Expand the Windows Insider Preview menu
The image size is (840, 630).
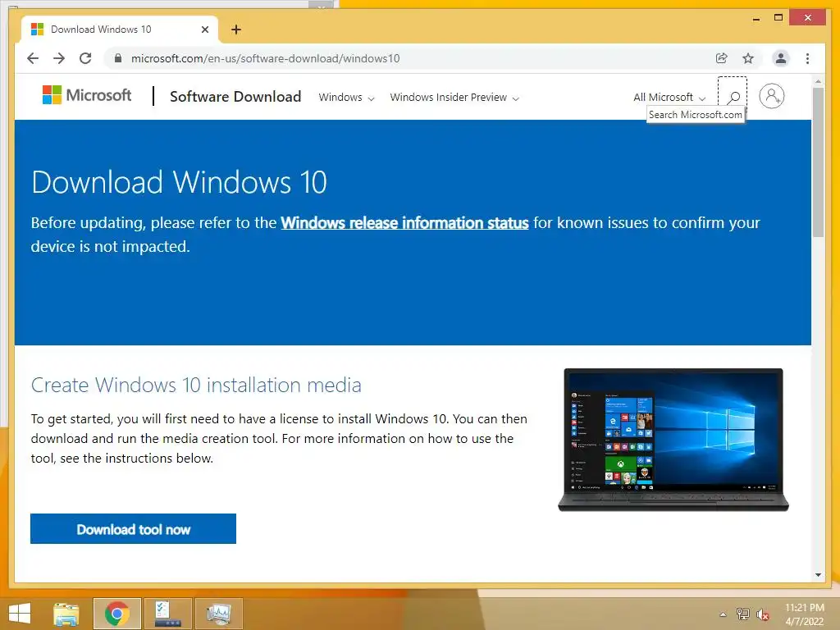click(454, 98)
